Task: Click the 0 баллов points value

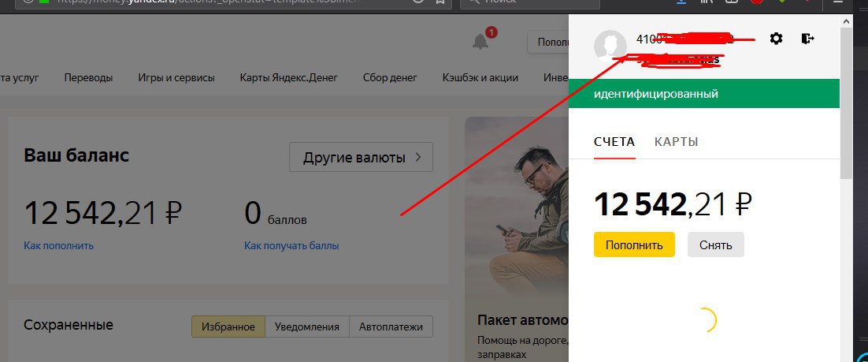Action: (x=276, y=214)
